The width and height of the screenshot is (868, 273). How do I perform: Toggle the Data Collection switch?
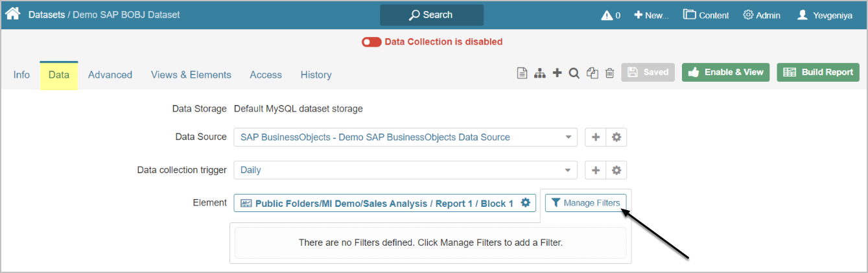coord(371,42)
